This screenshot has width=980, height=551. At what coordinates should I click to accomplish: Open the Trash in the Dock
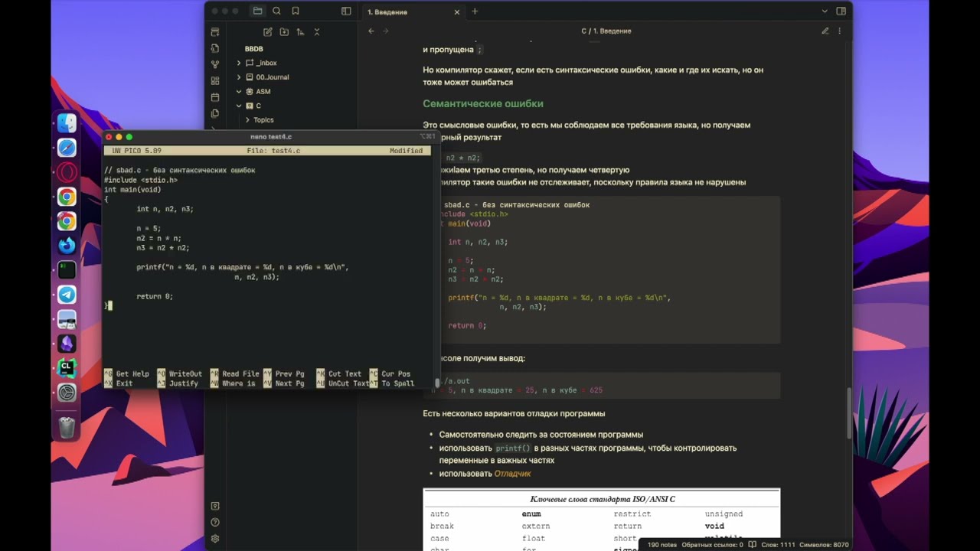click(x=67, y=427)
